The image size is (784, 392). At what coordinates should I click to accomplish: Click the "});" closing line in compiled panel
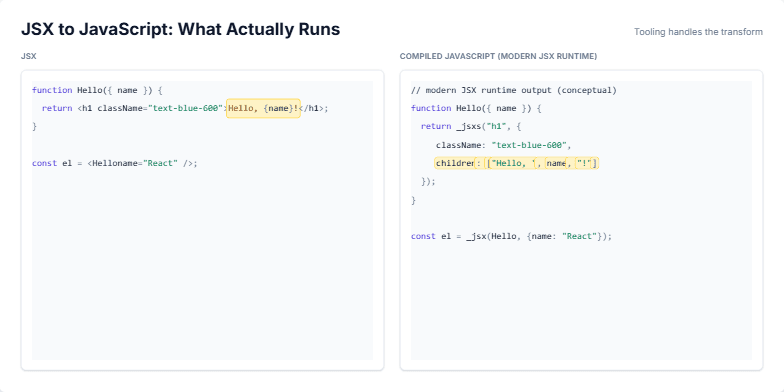(x=428, y=182)
